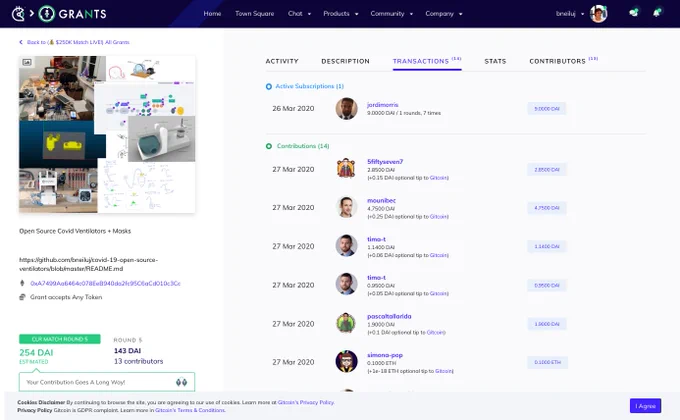Click the 1.9000 DAI amount badge

pyautogui.click(x=547, y=324)
